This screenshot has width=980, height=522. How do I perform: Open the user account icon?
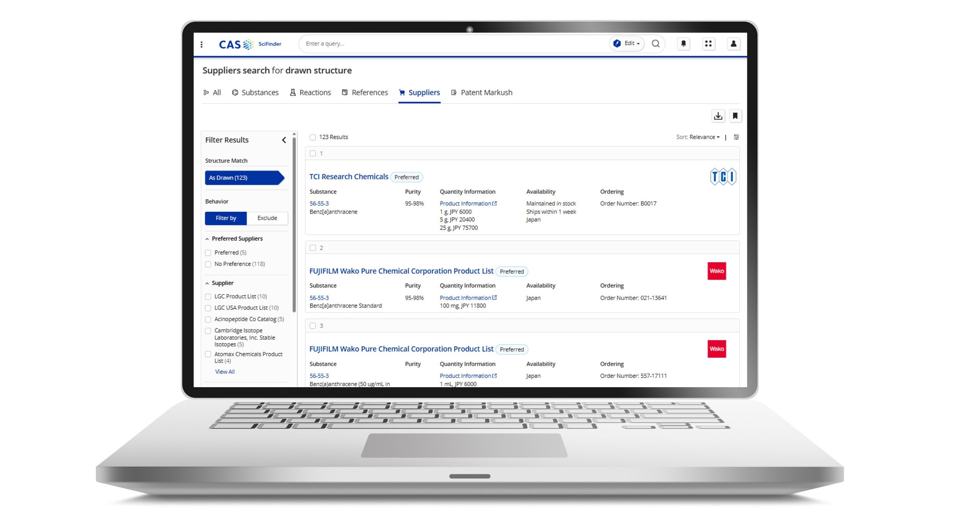pyautogui.click(x=733, y=44)
